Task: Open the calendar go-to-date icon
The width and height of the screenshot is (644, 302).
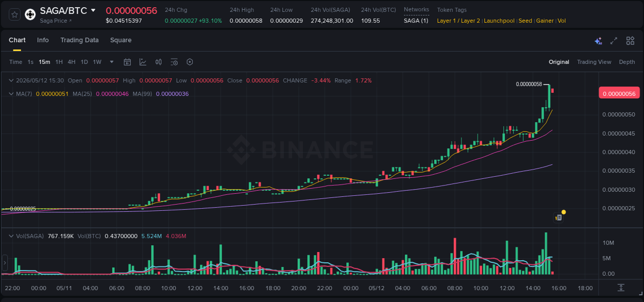Action: (x=127, y=62)
